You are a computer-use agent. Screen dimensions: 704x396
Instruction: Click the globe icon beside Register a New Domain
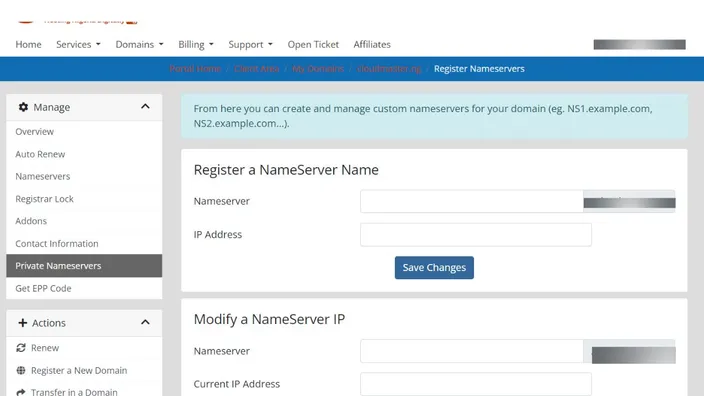click(21, 370)
